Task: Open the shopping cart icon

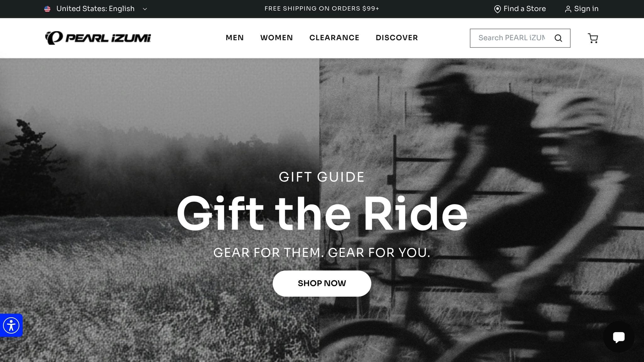Action: pos(593,38)
